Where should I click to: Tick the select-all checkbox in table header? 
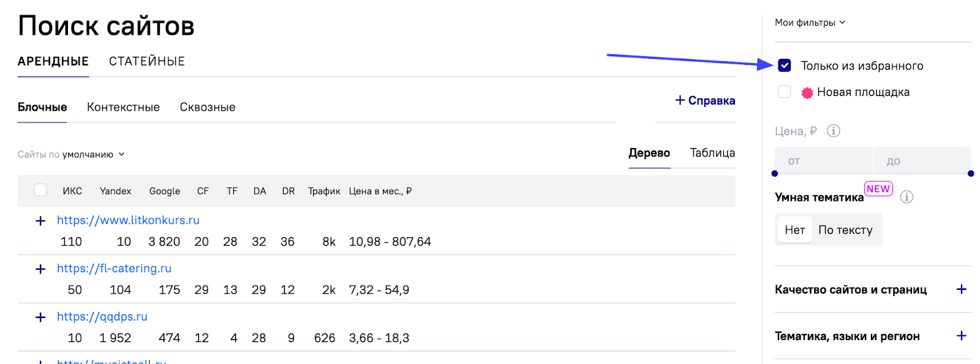coord(40,190)
